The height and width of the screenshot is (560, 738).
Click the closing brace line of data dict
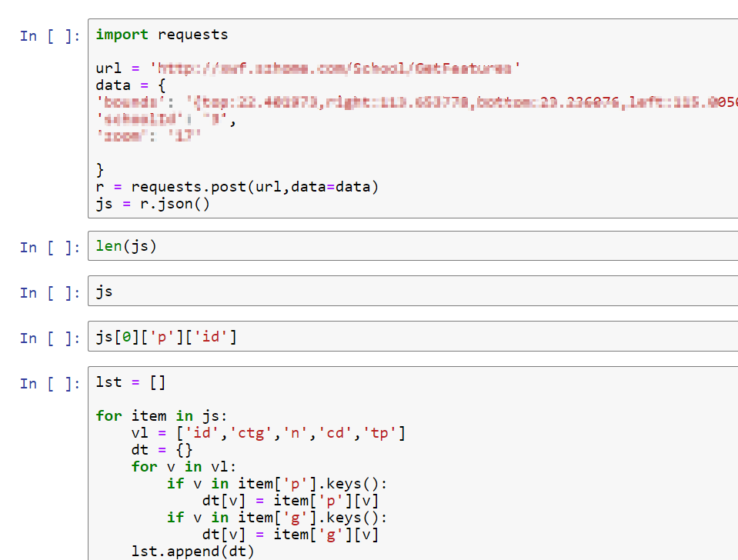(x=100, y=170)
